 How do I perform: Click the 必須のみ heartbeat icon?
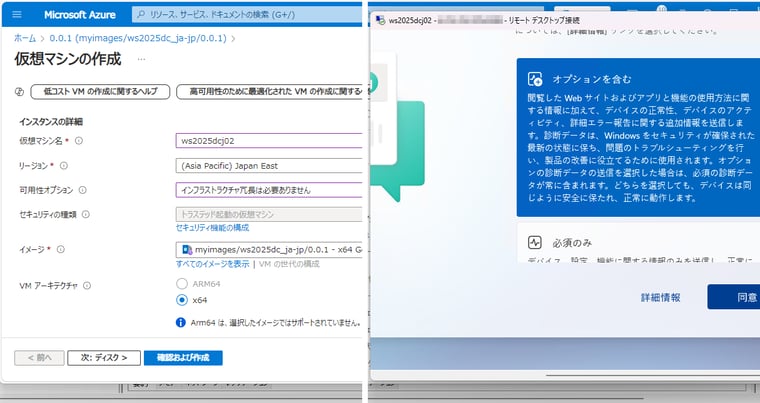click(x=535, y=242)
